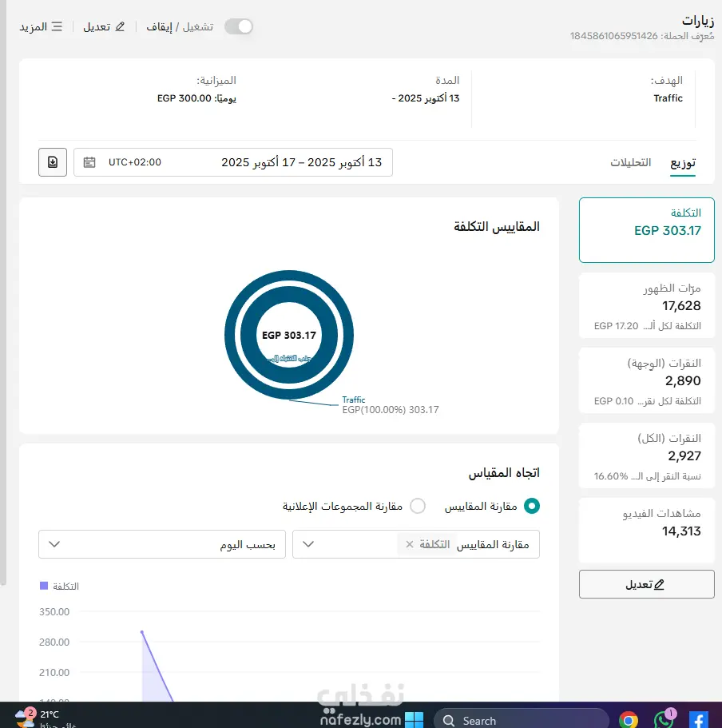This screenshot has width=722, height=728.
Task: Select the النقرات (الكل) 2,927 card
Action: 646,455
